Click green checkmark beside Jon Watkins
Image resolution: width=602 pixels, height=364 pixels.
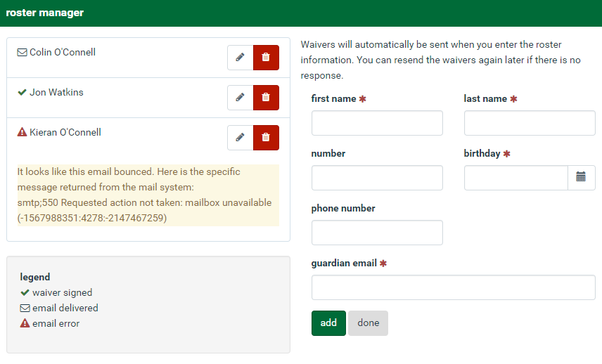pos(23,92)
